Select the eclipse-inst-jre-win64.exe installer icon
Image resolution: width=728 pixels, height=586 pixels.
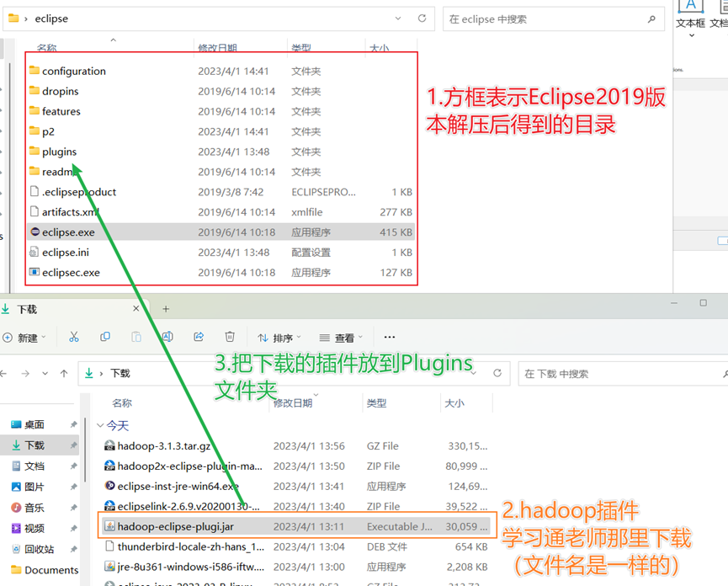109,486
